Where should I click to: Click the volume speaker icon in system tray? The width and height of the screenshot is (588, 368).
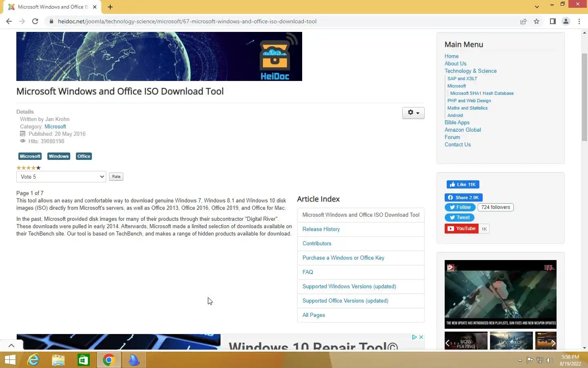click(x=550, y=360)
